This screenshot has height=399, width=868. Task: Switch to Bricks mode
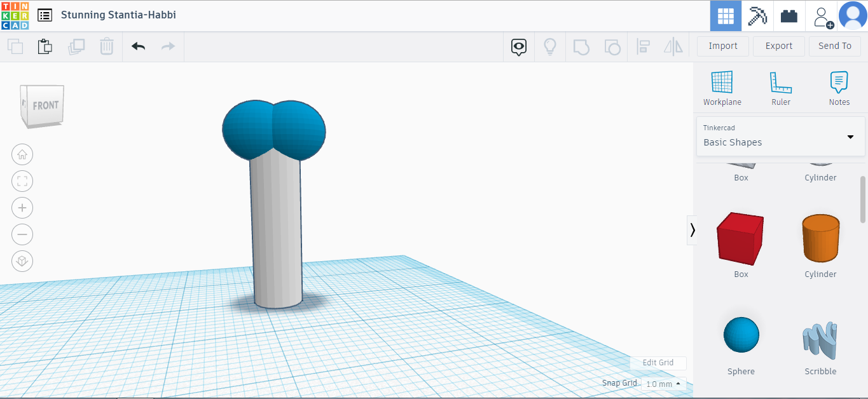[x=789, y=16]
